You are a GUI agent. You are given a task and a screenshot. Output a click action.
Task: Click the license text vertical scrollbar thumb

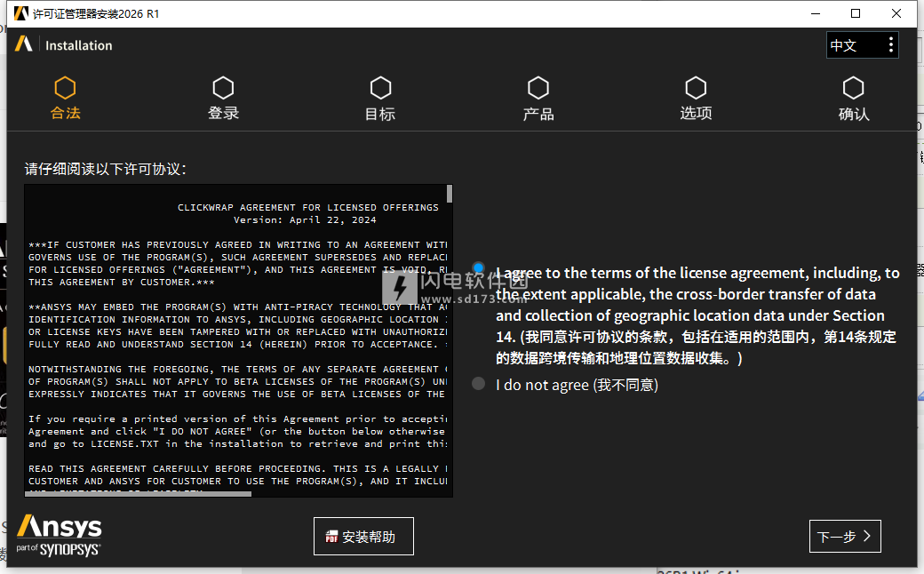[x=450, y=194]
